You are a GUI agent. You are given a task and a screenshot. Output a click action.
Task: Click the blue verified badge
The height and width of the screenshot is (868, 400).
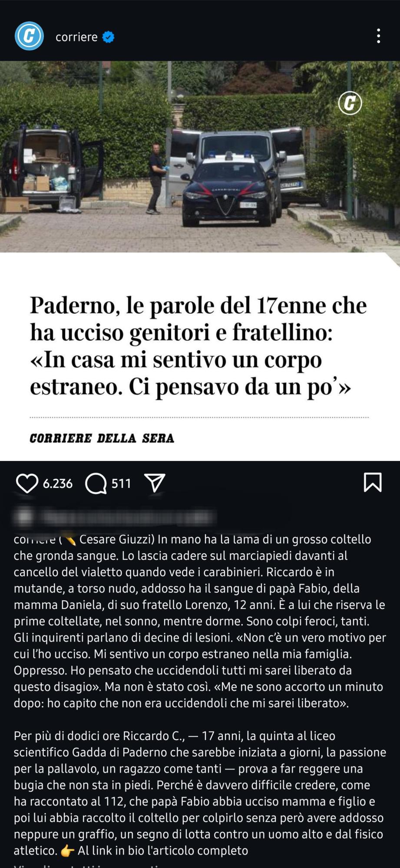pyautogui.click(x=108, y=37)
